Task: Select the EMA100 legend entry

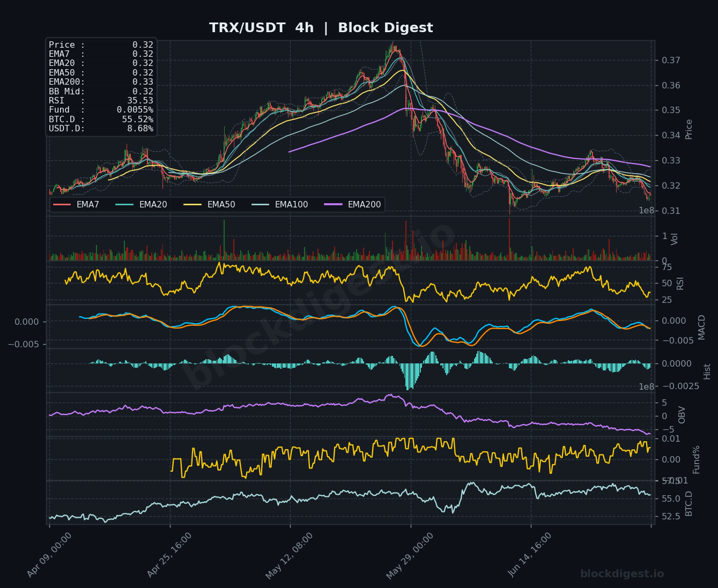Action: pos(279,205)
